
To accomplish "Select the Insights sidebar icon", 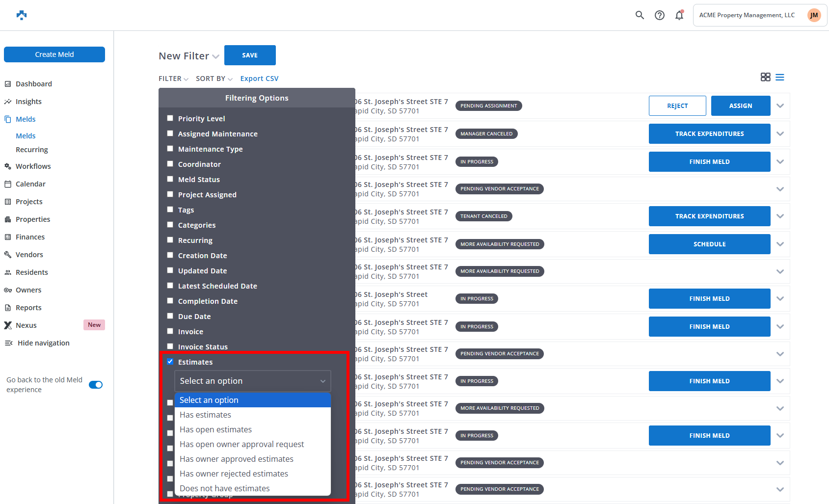I will [8, 101].
